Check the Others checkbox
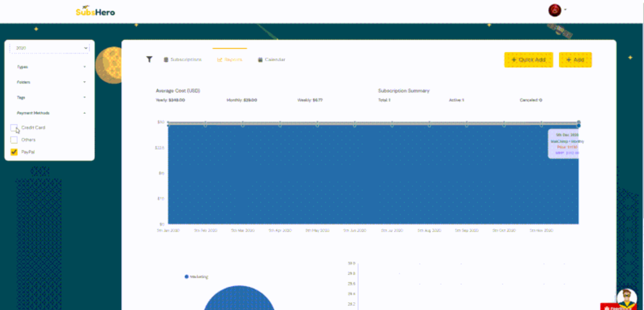The width and height of the screenshot is (644, 310). 14,140
